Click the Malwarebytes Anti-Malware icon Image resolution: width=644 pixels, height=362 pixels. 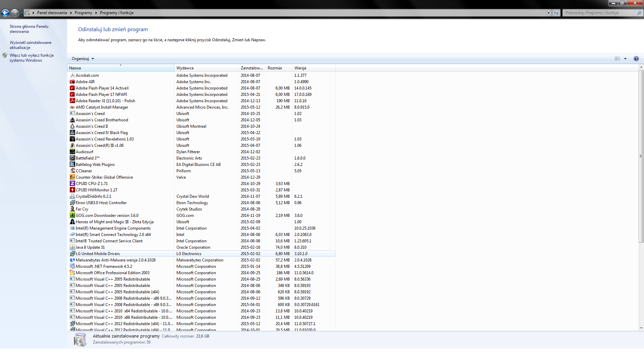(x=72, y=260)
